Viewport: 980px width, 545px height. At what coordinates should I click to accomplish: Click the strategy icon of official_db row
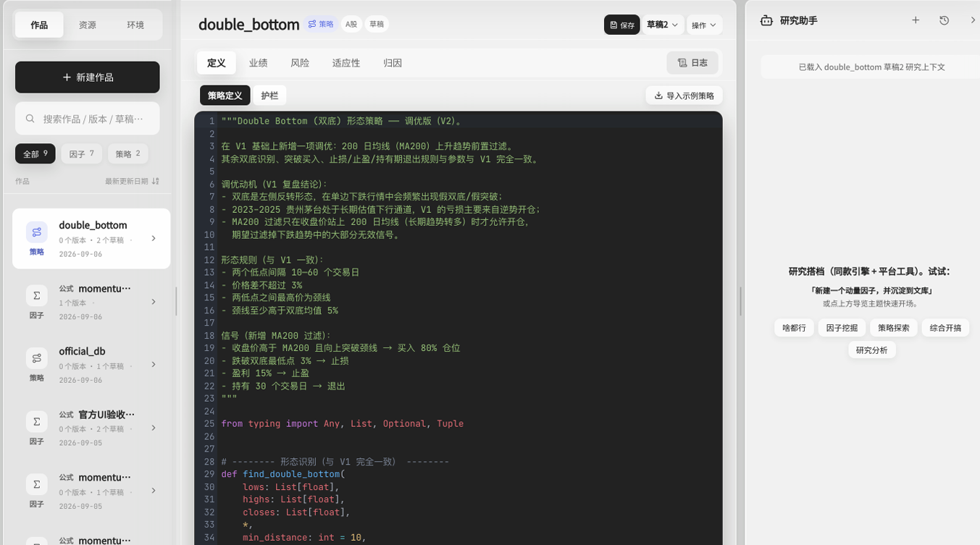point(36,358)
